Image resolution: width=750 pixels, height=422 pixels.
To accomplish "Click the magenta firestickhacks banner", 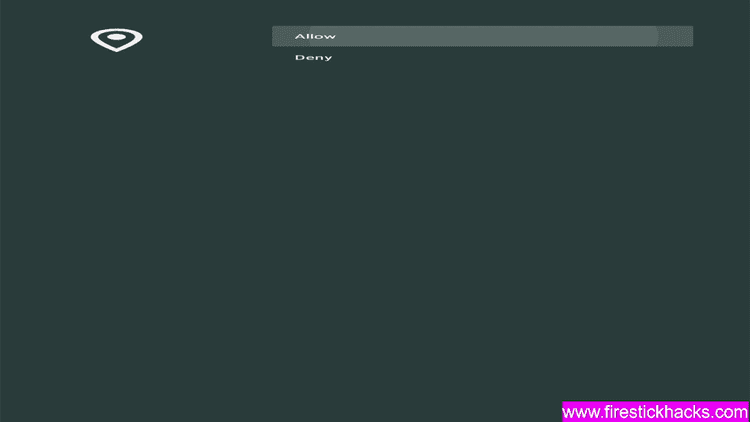I will 655,411.
